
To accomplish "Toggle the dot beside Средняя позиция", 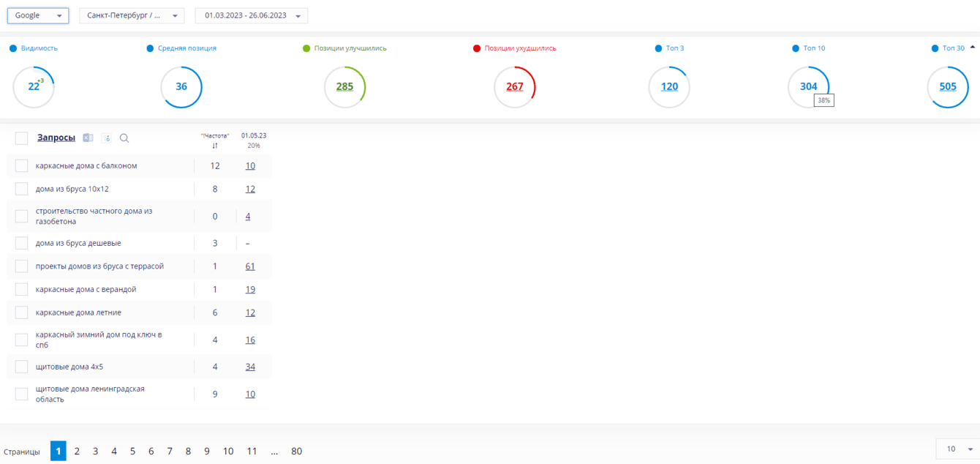I will (x=150, y=48).
